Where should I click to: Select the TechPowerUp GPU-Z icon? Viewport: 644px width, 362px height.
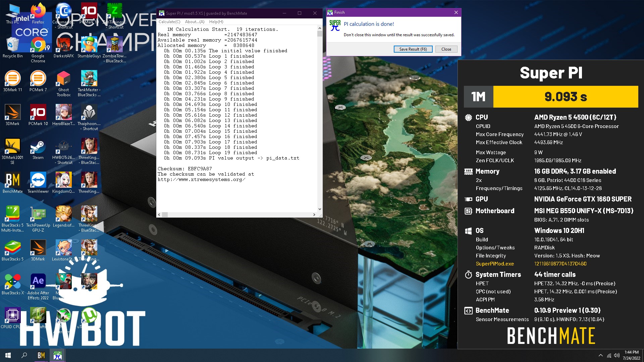(x=38, y=219)
